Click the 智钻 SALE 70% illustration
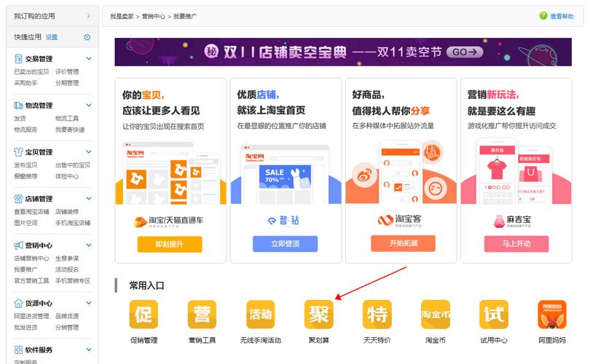The height and width of the screenshot is (364, 598). click(286, 174)
